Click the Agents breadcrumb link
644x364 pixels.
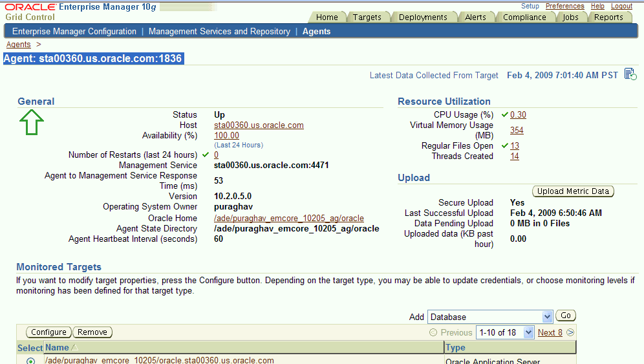tap(19, 45)
